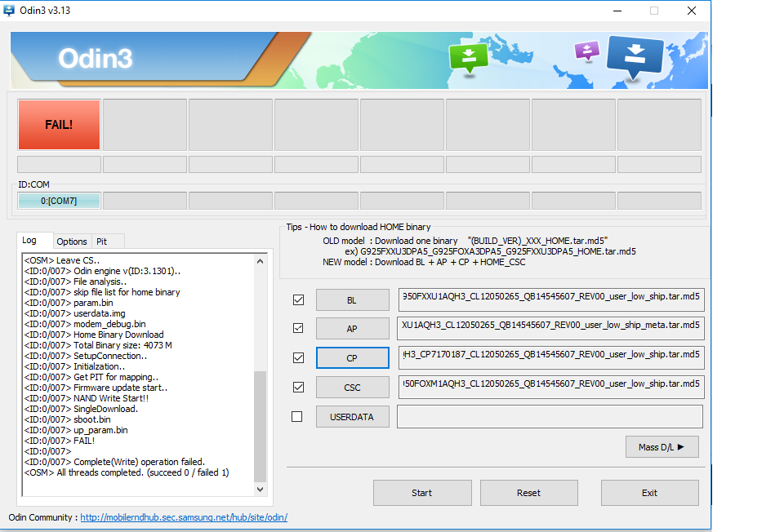Click the CP file path field
The height and width of the screenshot is (532, 784).
coord(551,357)
